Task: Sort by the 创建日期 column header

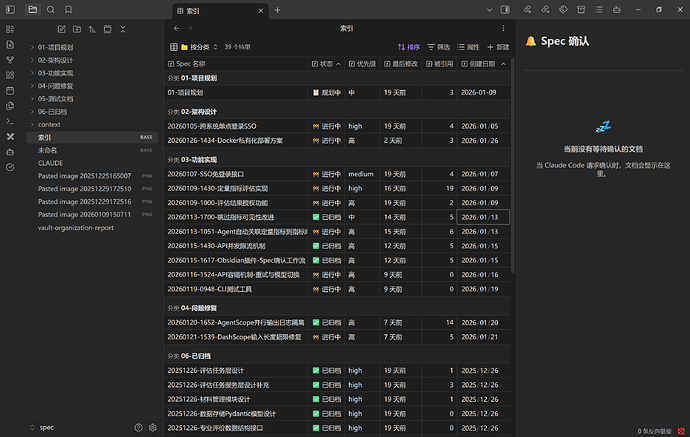Action: point(483,64)
